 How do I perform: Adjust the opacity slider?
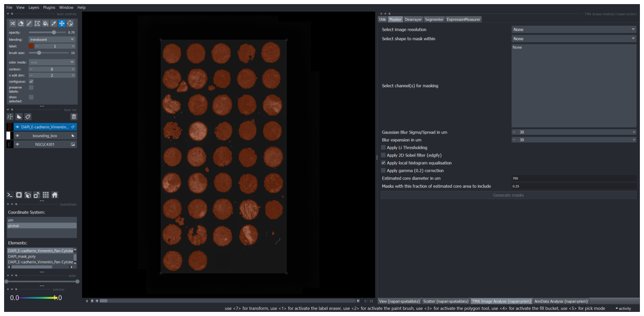47,32
